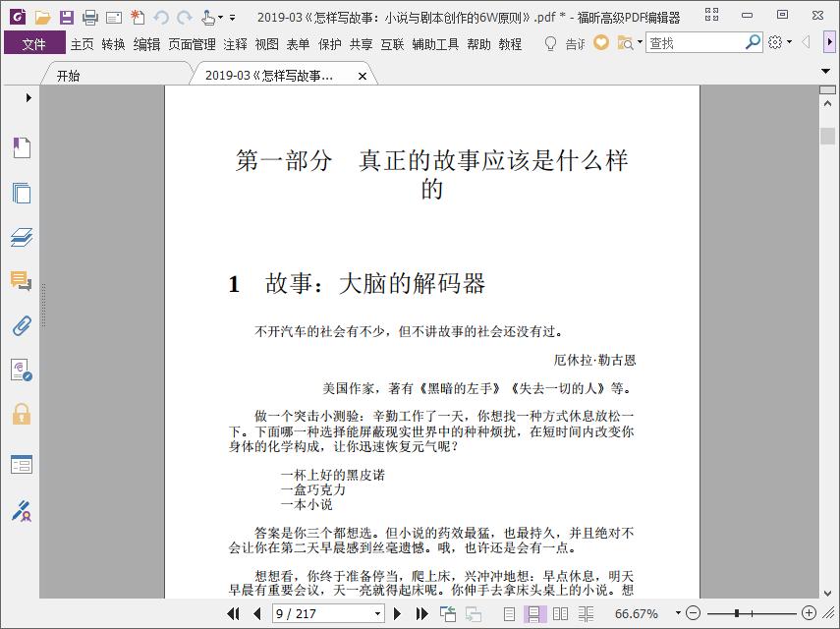Open the Security lock panel in the sidebar
The image size is (840, 629).
[x=22, y=414]
